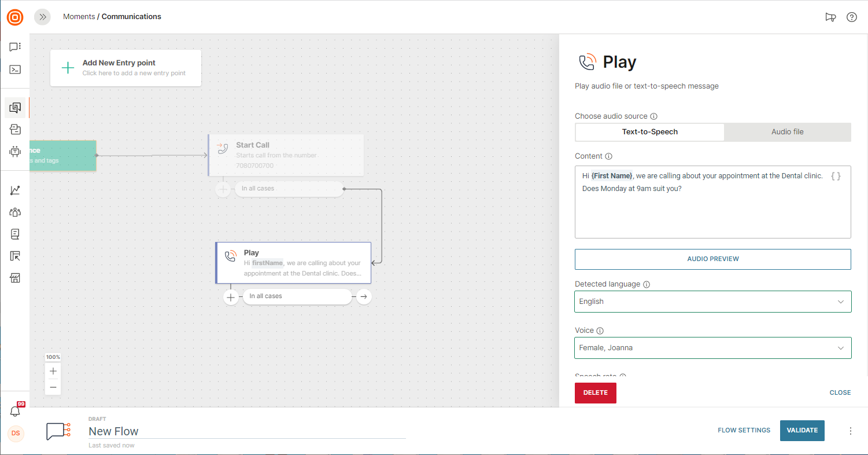Click the AUDIO PREVIEW button

coord(712,259)
